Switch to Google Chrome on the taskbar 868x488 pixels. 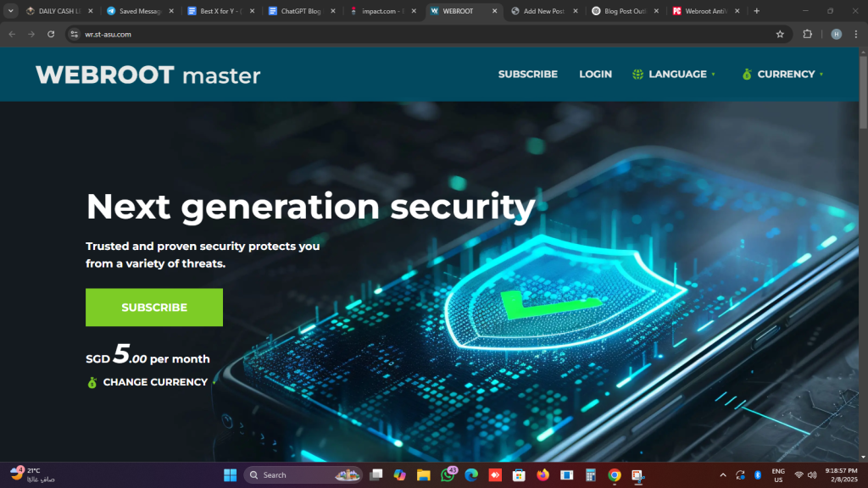click(614, 474)
